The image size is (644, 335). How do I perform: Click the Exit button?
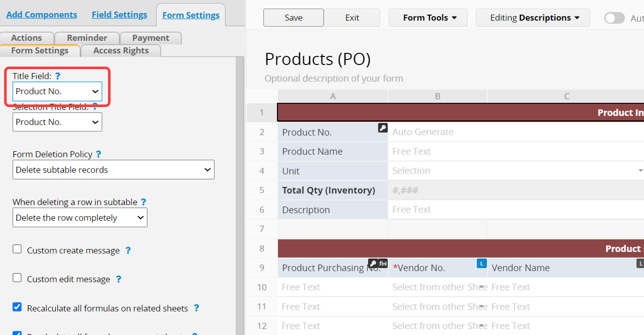pos(352,17)
